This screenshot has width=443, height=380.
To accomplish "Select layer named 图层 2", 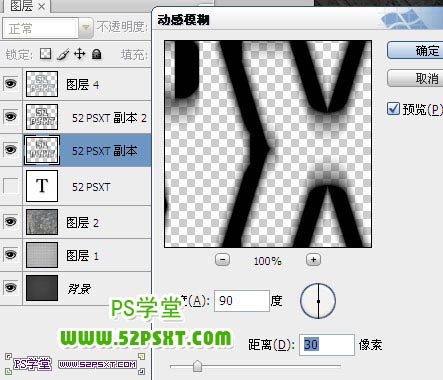I will pos(83,223).
